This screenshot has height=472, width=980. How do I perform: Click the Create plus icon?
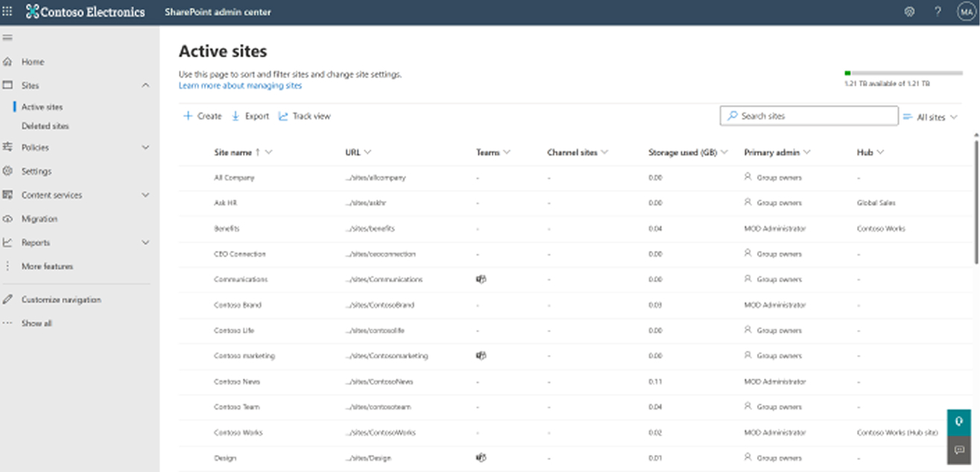click(x=188, y=116)
